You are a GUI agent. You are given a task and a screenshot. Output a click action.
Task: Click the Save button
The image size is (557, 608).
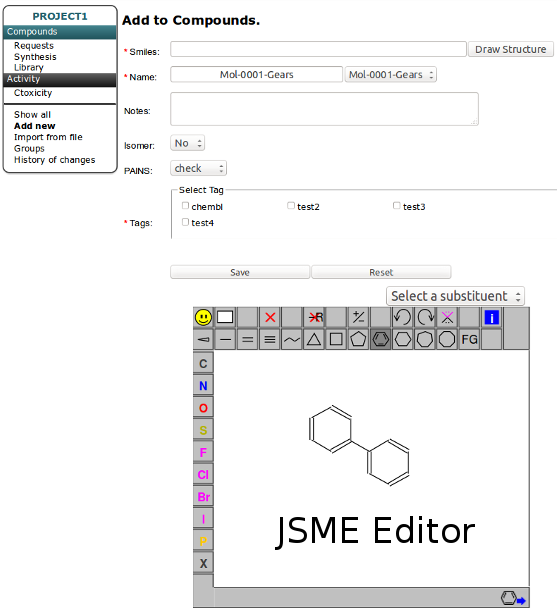[240, 272]
